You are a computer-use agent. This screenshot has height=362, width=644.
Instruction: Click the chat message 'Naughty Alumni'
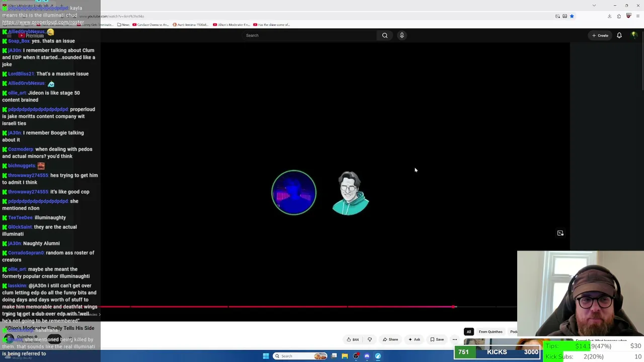[41, 243]
